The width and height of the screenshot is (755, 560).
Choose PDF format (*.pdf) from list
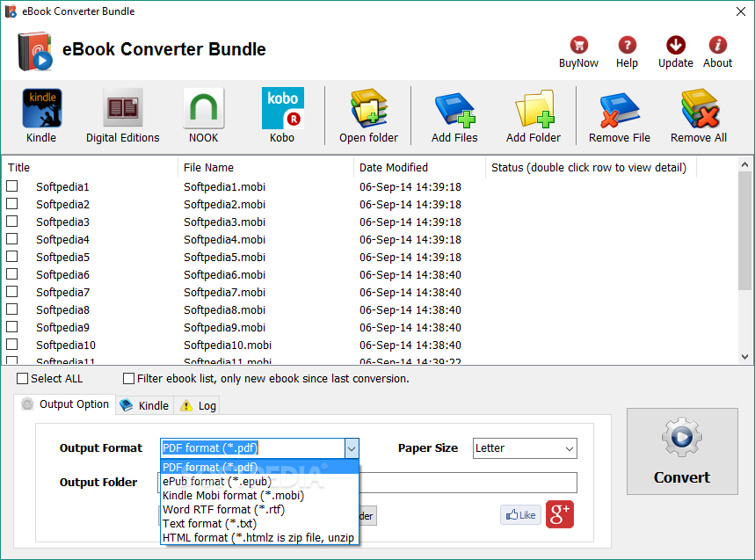point(259,467)
